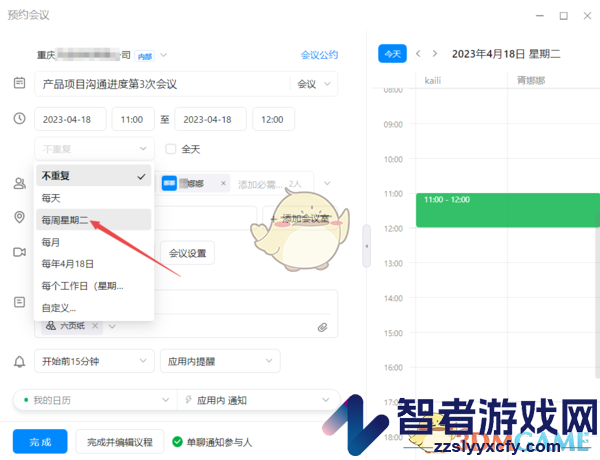Image resolution: width=600 pixels, height=460 pixels.
Task: Go to previous day in calendar
Action: click(418, 54)
